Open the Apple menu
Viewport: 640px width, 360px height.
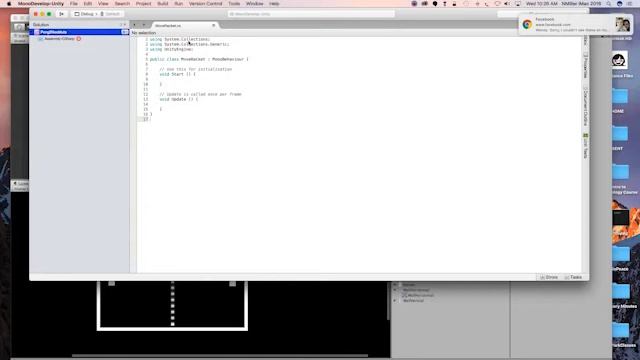[9, 4]
